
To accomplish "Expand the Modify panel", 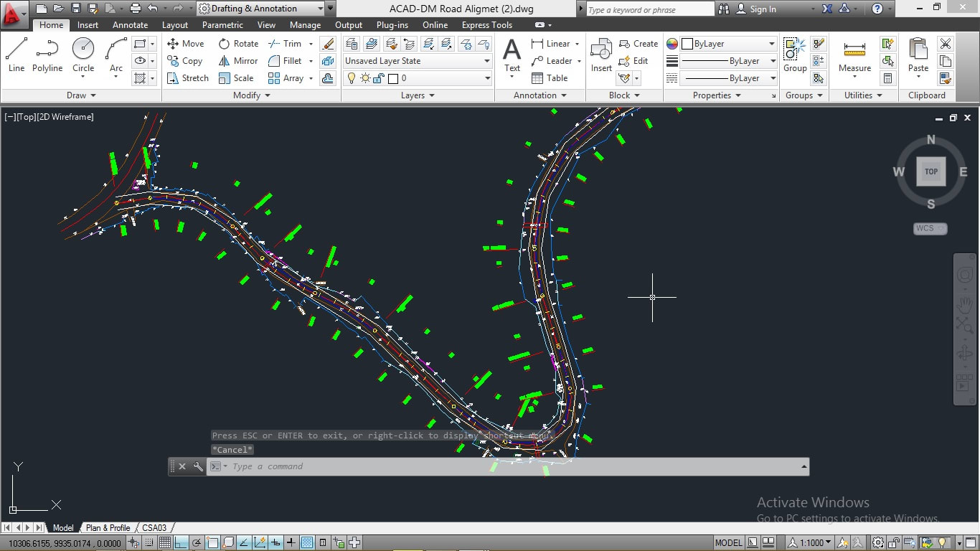I will point(252,95).
